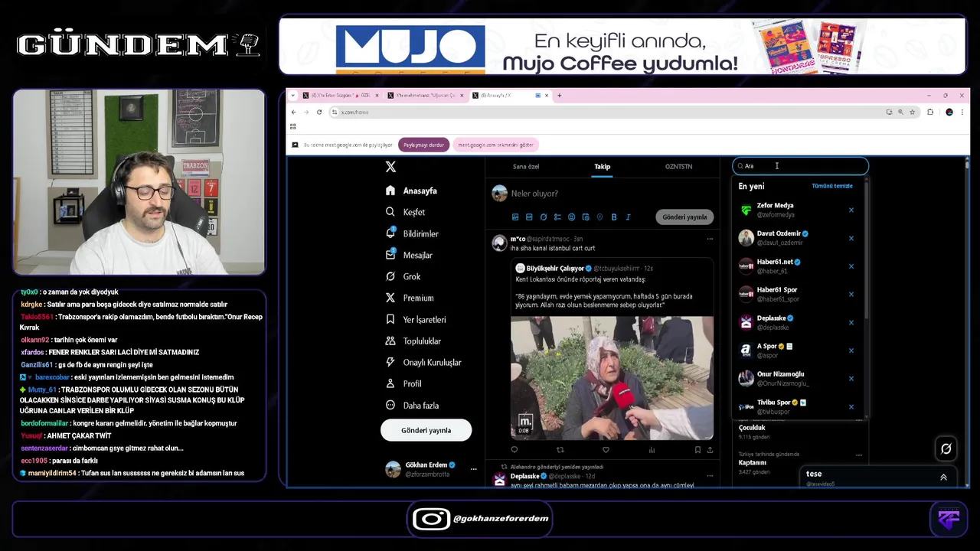Open Keşfet from the sidebar

(405, 212)
